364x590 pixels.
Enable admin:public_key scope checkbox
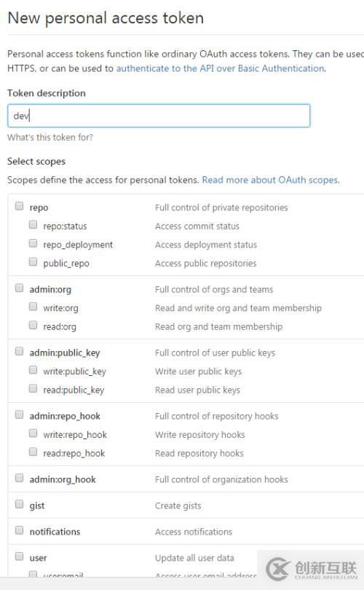pos(19,351)
